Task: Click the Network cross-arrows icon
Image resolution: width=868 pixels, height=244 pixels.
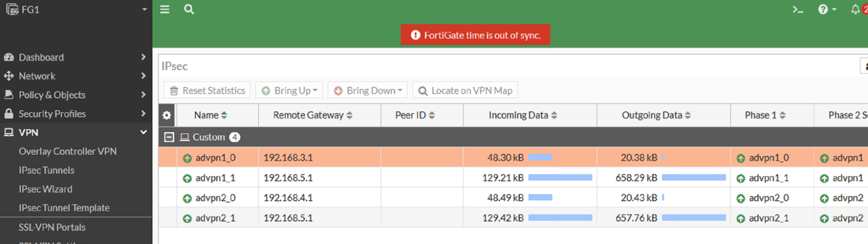Action: (x=9, y=76)
